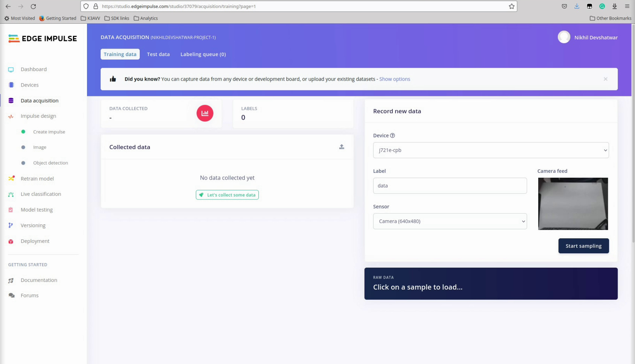Go to Dashboard in the sidebar
Image resolution: width=635 pixels, height=364 pixels.
coord(34,69)
